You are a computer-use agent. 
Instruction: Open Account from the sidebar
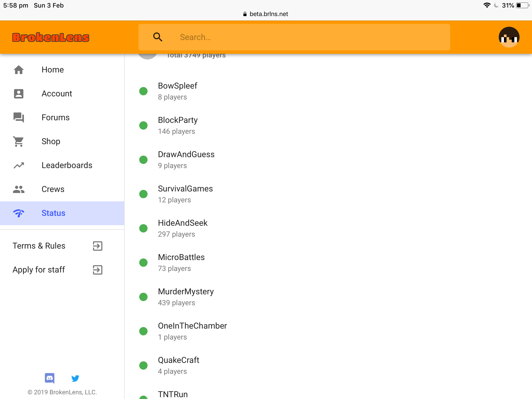62,94
